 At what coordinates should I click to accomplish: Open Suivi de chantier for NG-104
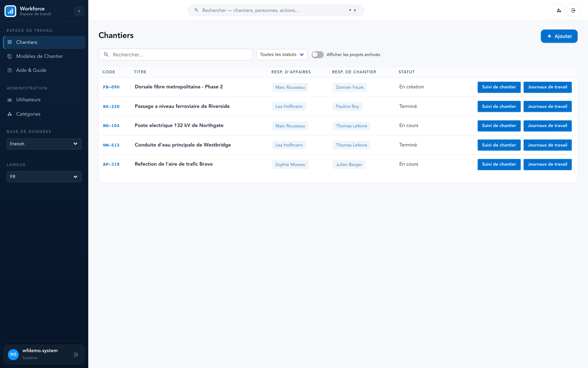(499, 126)
